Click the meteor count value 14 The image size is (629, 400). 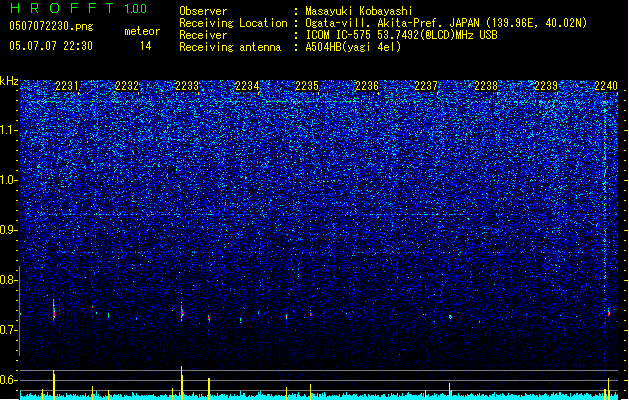click(x=146, y=46)
